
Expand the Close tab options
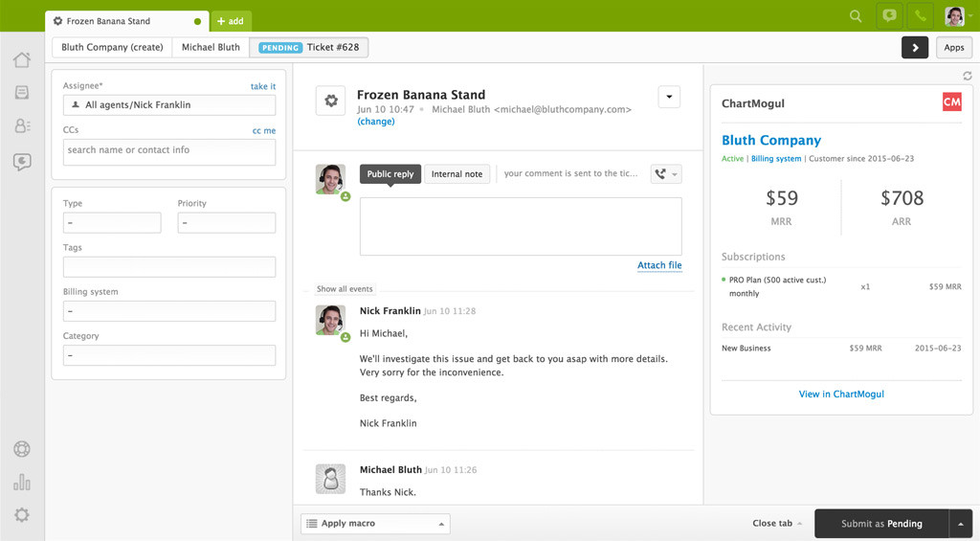(x=777, y=524)
